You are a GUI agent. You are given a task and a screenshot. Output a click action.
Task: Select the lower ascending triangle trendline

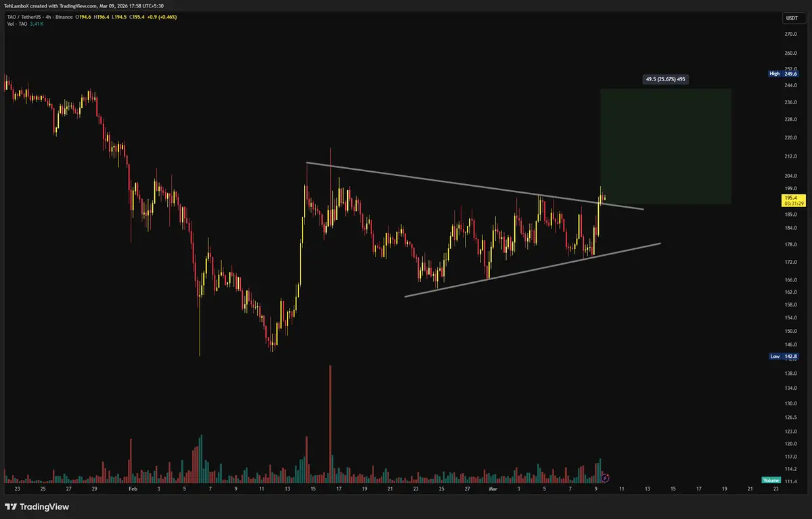point(532,269)
